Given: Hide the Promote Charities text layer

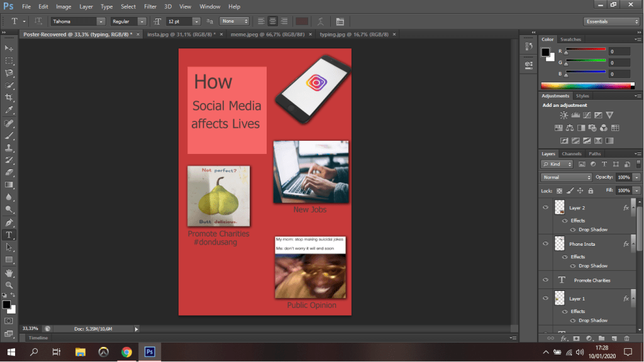Looking at the screenshot, I should click(x=545, y=280).
